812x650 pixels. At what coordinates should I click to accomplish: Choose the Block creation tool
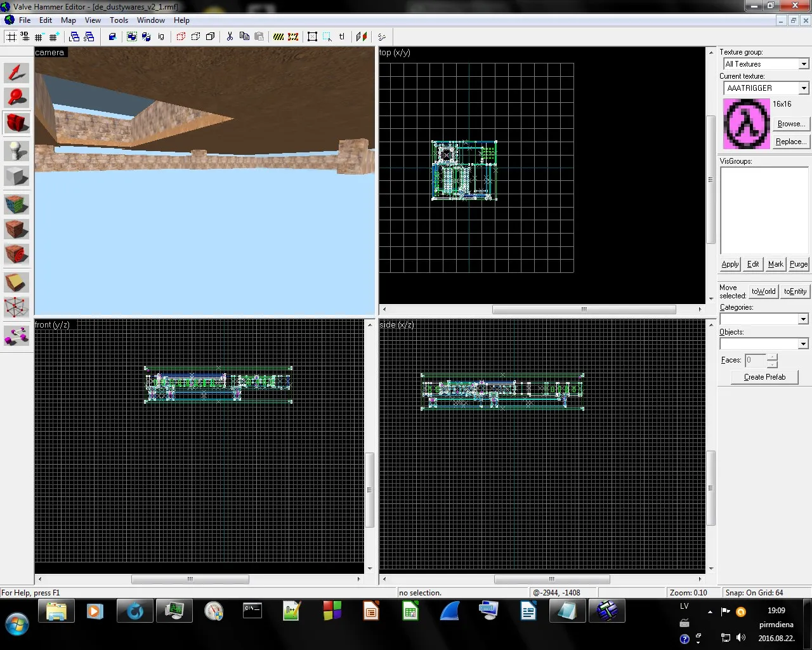coord(16,176)
